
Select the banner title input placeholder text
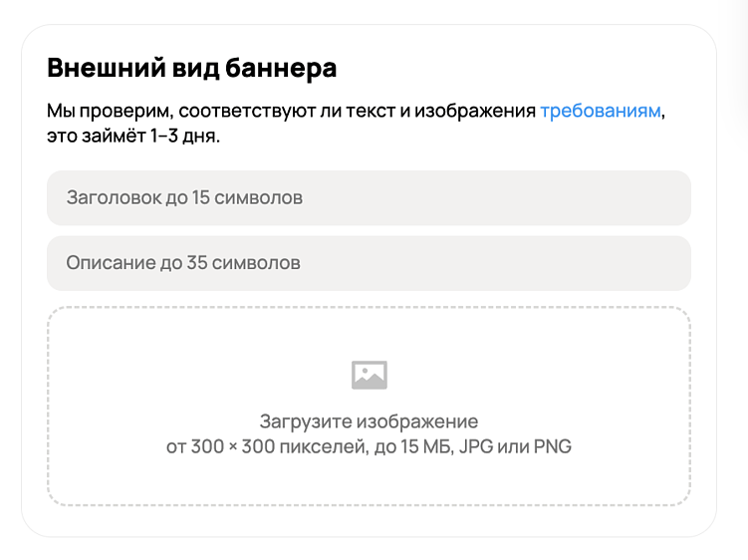184,197
